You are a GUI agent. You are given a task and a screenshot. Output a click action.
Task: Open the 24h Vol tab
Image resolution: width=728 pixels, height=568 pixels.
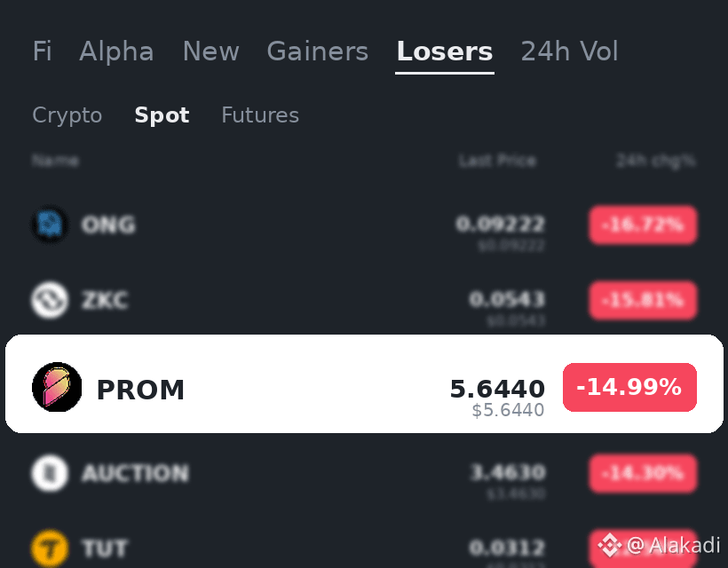(x=570, y=51)
